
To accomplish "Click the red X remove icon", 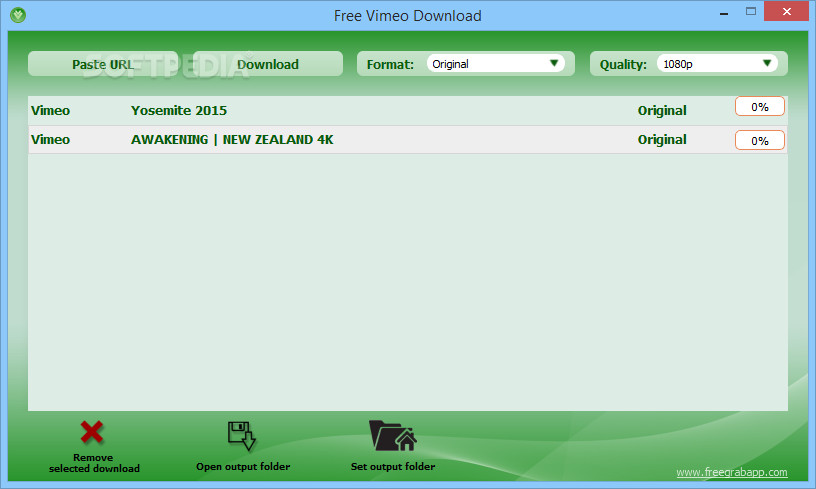I will (92, 432).
